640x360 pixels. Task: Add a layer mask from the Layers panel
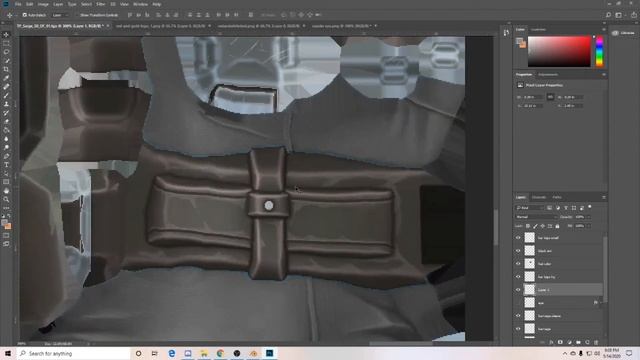point(560,342)
